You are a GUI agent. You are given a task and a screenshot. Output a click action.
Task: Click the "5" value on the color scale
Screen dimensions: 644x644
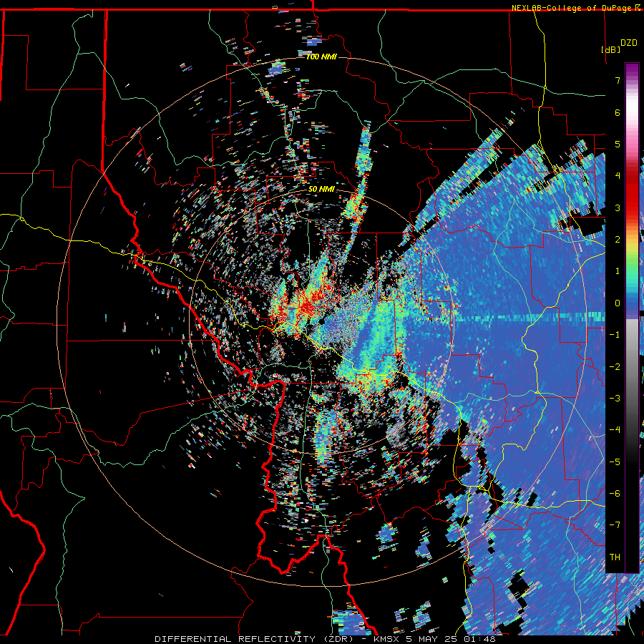[618, 144]
